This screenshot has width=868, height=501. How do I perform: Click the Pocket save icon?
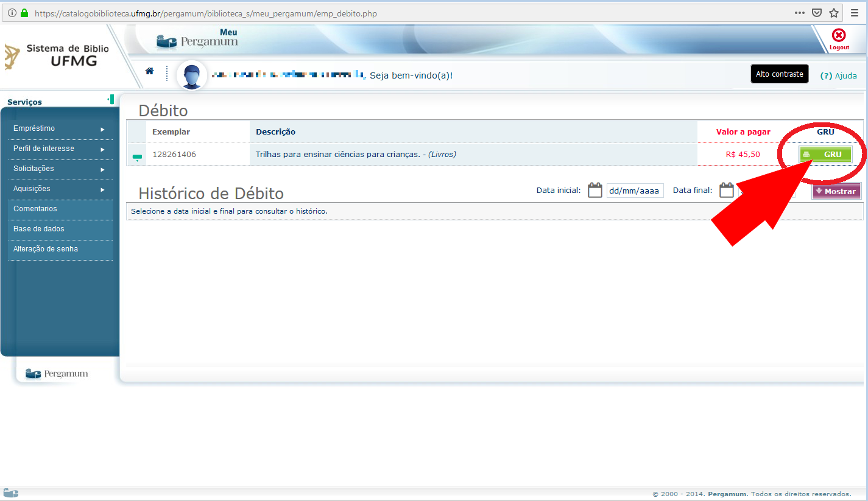point(817,13)
